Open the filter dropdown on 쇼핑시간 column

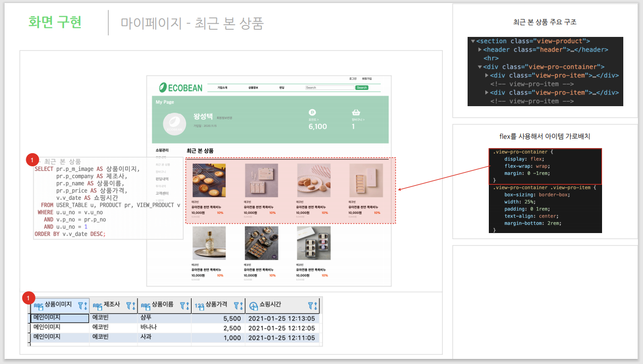point(310,304)
